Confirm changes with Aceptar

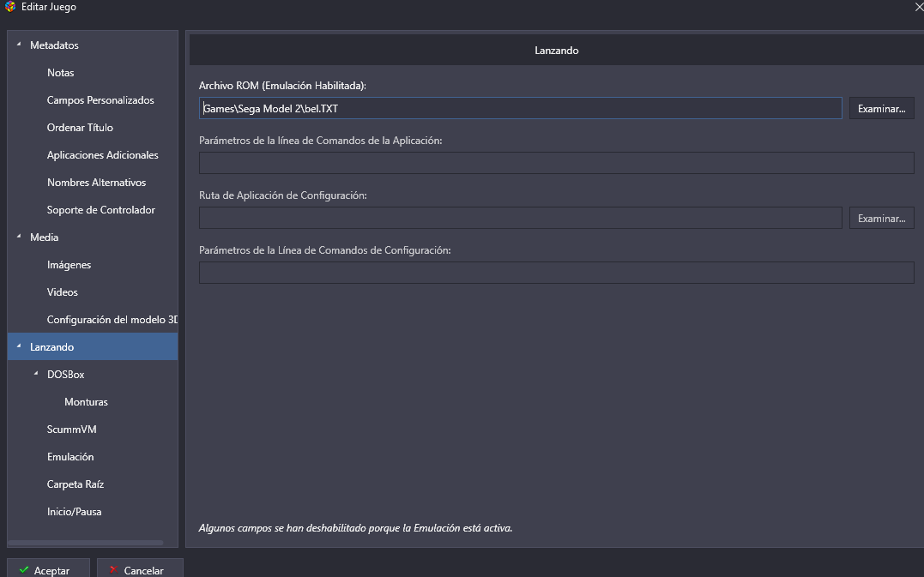click(x=48, y=569)
